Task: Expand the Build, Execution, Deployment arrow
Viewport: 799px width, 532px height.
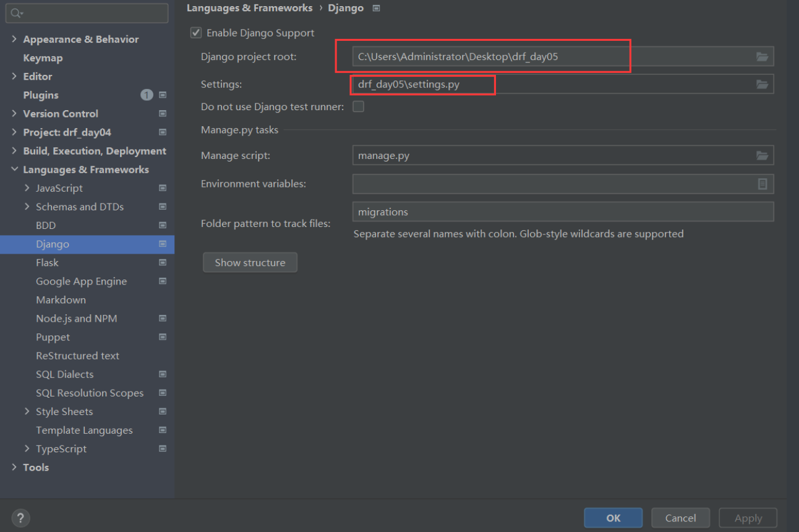Action: [14, 150]
